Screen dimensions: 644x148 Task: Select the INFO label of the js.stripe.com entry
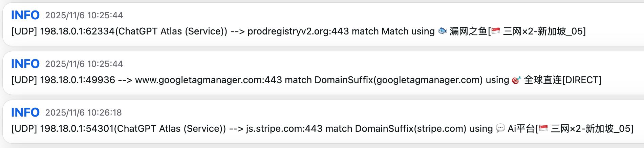[25, 113]
